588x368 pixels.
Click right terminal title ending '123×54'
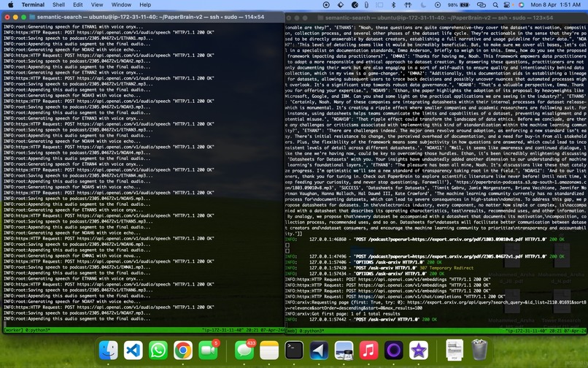pyautogui.click(x=439, y=18)
